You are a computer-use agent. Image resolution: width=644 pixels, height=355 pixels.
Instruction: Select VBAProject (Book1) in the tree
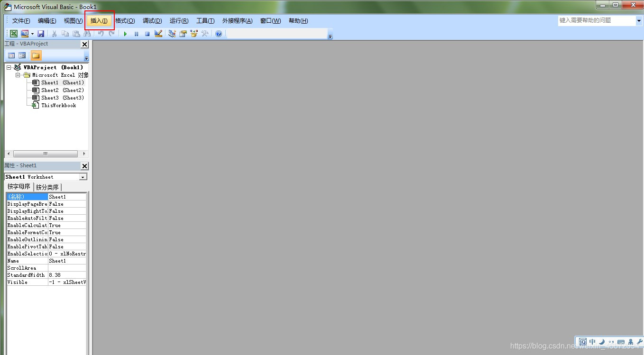tap(53, 67)
